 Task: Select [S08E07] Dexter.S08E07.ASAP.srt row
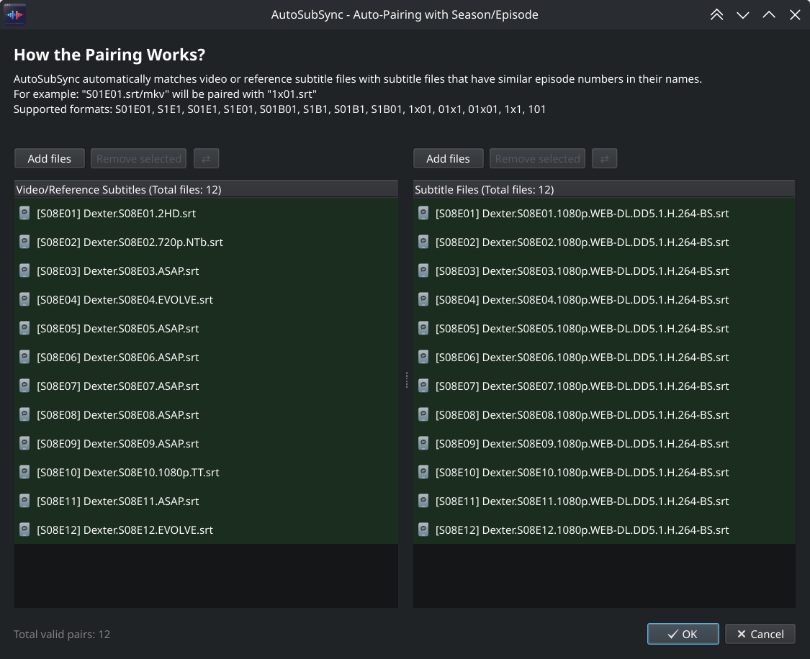tap(206, 385)
